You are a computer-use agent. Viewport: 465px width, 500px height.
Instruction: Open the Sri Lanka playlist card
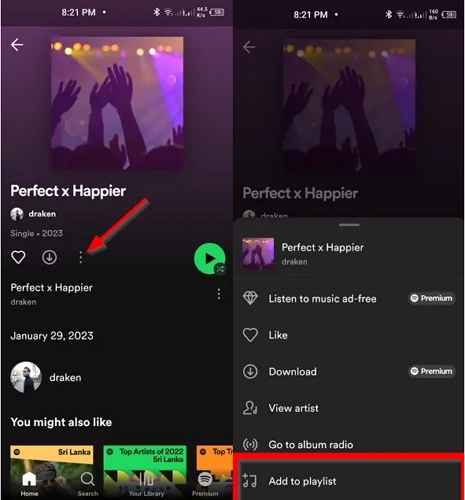52,472
